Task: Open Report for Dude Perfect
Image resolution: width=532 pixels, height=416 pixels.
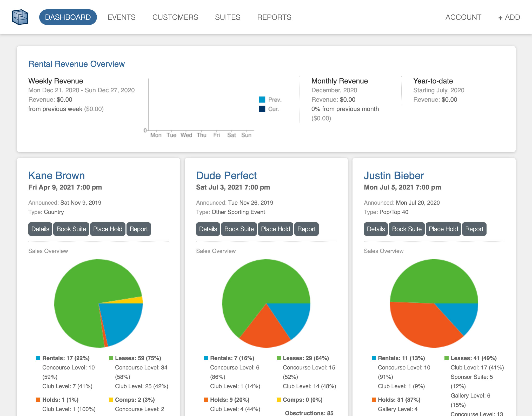Action: point(307,229)
